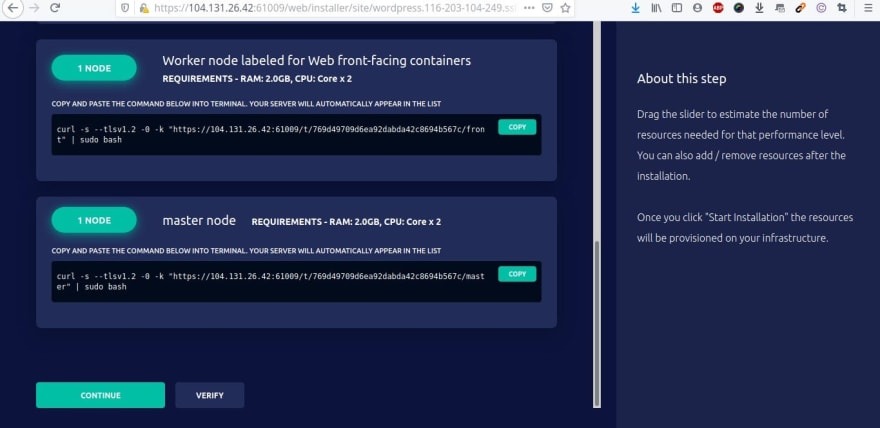
Task: Click the front worker curl command text
Action: 271,135
